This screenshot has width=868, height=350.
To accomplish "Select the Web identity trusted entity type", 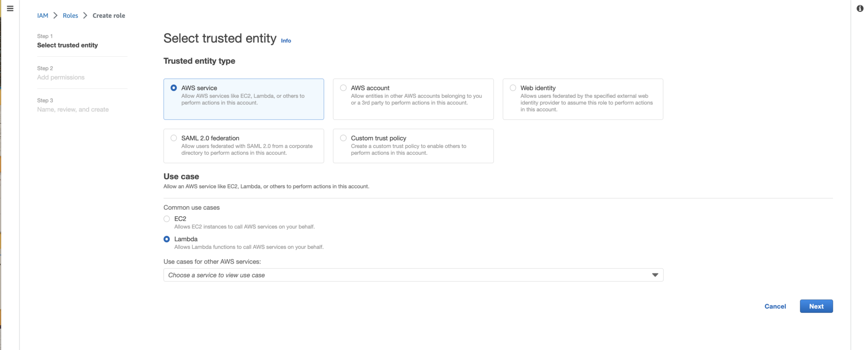I will (513, 88).
